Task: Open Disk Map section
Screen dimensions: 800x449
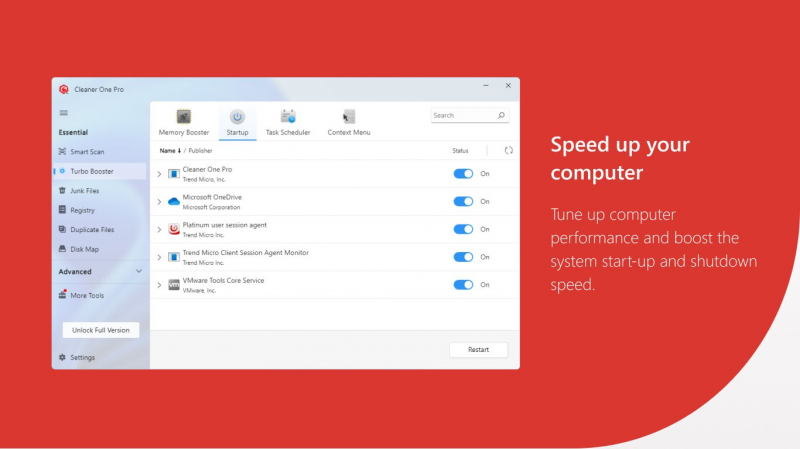Action: pos(99,249)
